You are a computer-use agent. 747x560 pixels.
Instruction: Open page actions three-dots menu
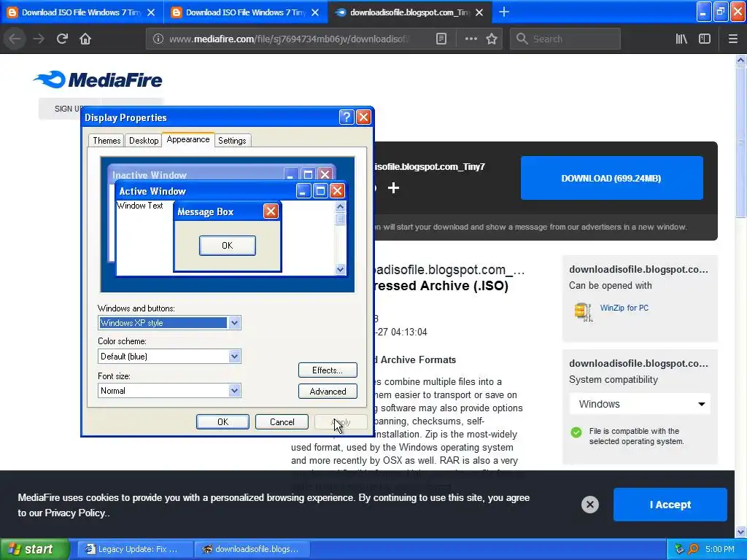point(471,39)
